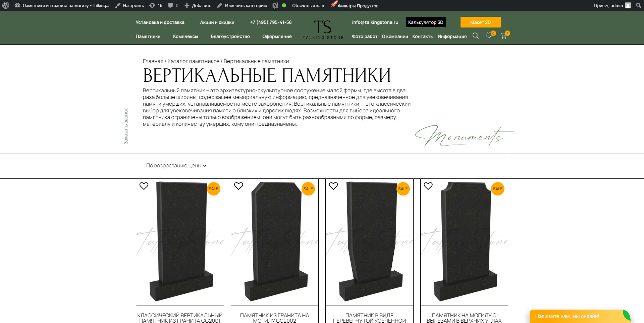This screenshot has width=644, height=323.
Task: Add GG2002 monument to wishlist
Action: click(x=238, y=186)
